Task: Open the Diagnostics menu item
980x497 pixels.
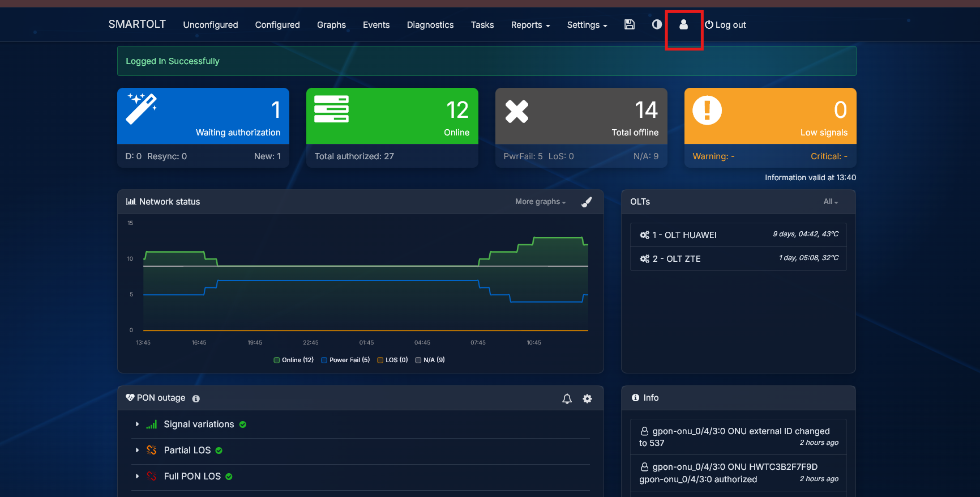Action: [430, 25]
